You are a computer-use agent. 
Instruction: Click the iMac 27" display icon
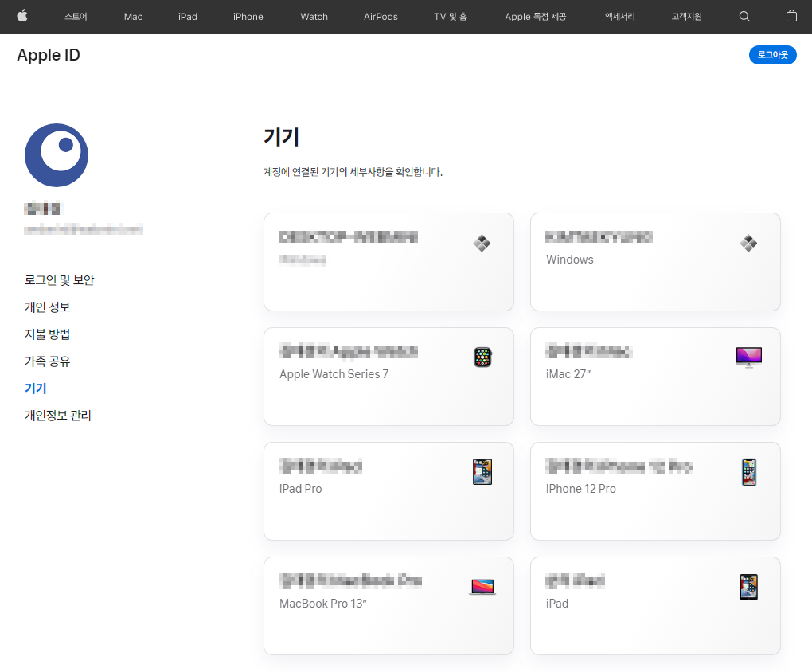pos(749,357)
